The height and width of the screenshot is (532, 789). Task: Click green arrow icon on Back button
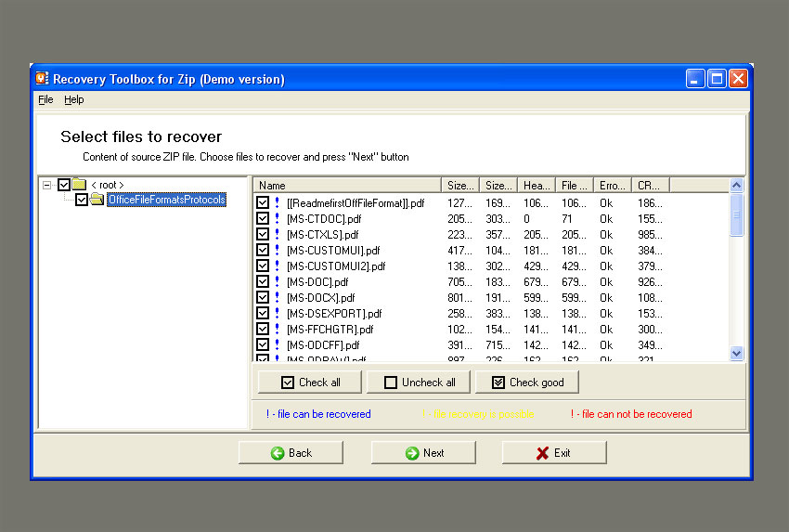tap(278, 453)
